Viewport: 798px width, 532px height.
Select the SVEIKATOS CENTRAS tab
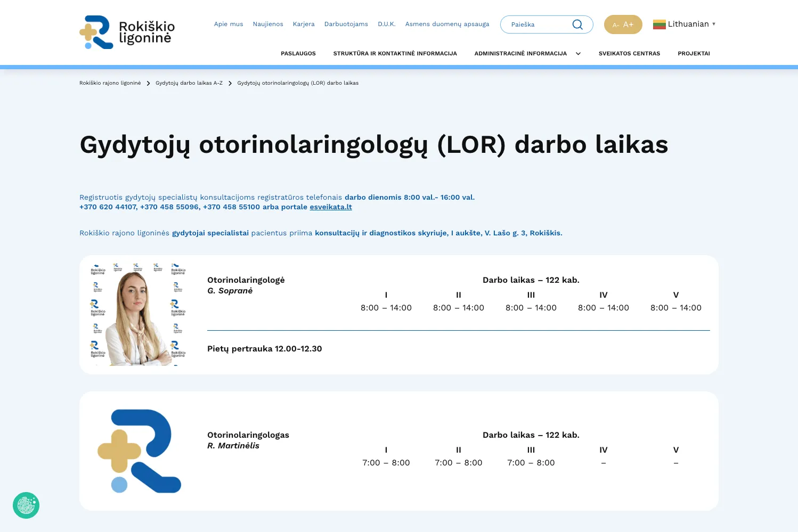pyautogui.click(x=629, y=53)
